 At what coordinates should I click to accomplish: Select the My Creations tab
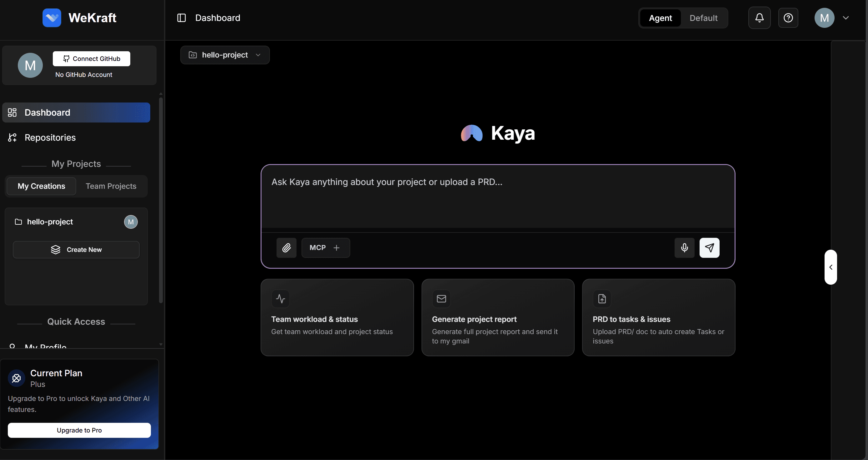42,186
